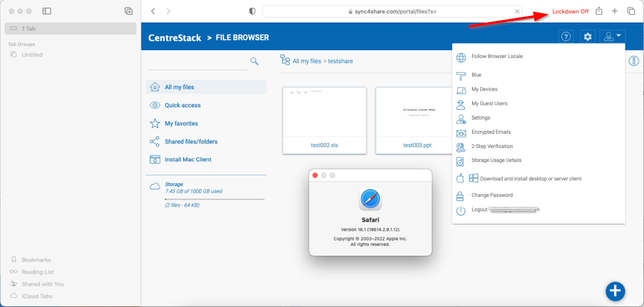Open a new Safari tab with plus
This screenshot has width=644, height=307.
click(615, 11)
